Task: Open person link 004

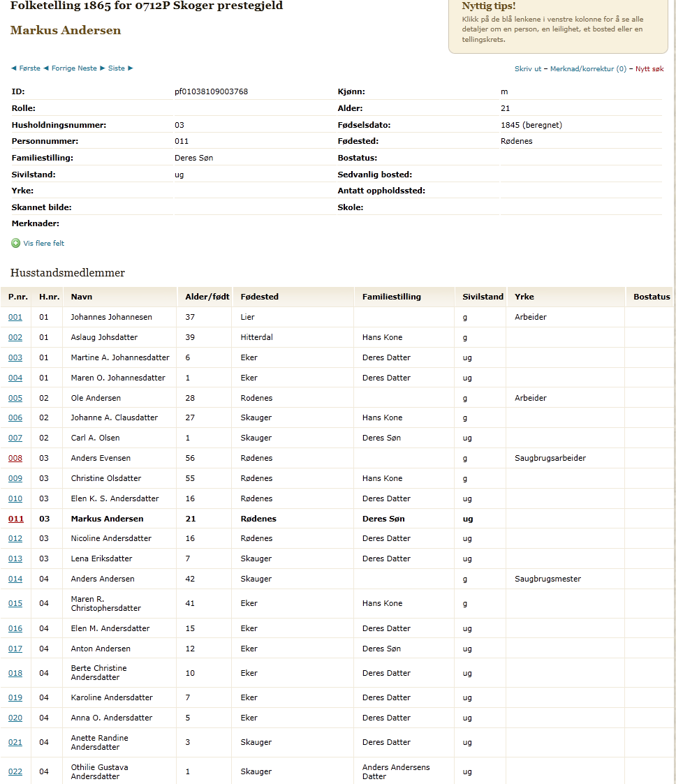Action: point(15,378)
